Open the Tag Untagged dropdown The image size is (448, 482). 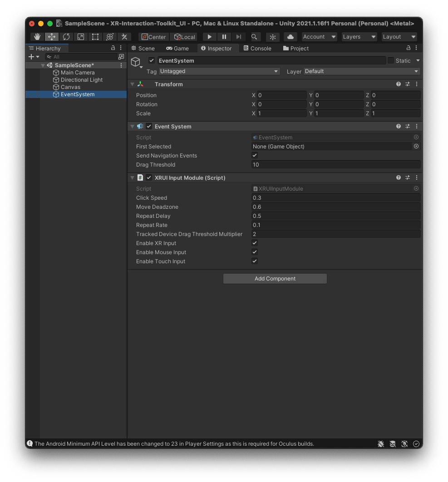[x=219, y=71]
